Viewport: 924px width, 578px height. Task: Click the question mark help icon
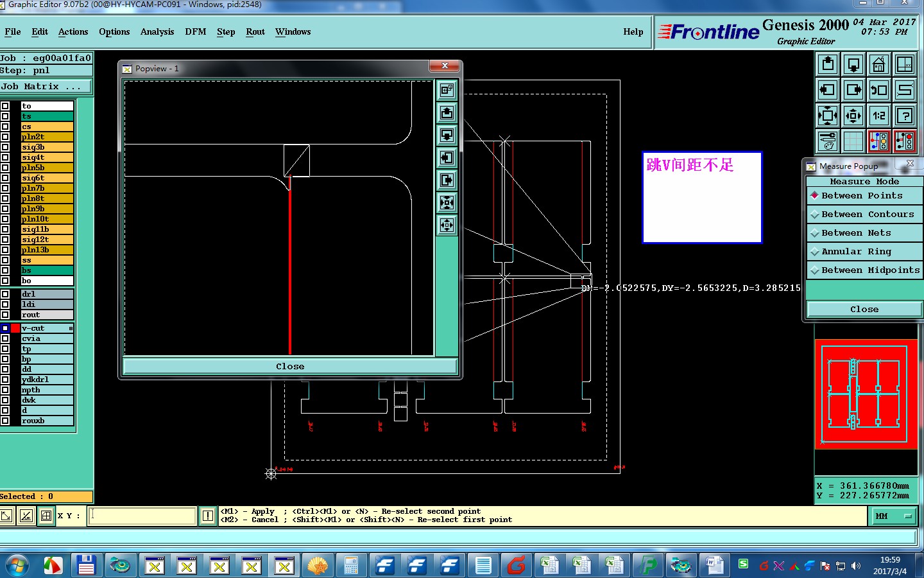pyautogui.click(x=905, y=116)
